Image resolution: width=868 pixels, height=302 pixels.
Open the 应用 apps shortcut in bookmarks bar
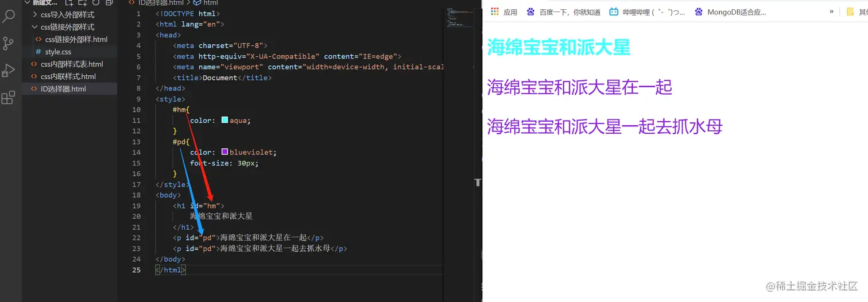coord(504,11)
